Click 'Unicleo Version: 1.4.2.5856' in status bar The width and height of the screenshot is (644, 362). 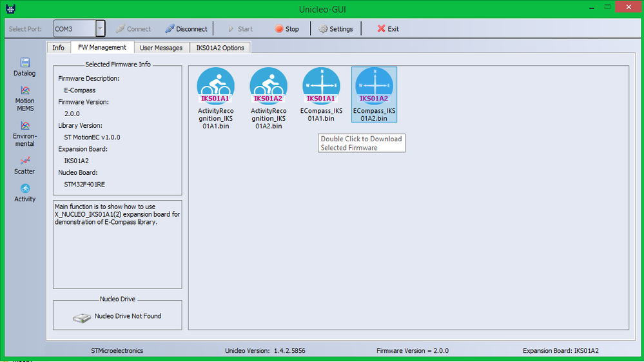point(265,350)
